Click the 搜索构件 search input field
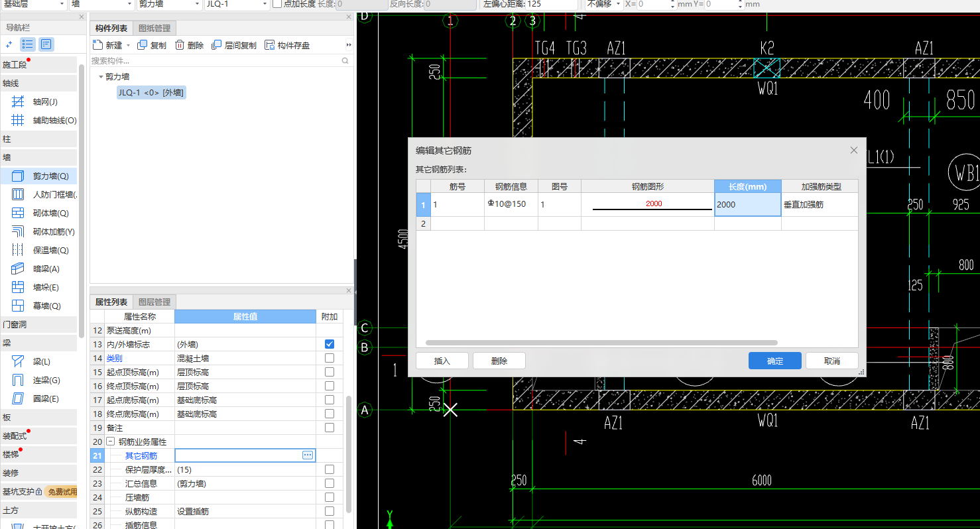The image size is (980, 529). 215,60
